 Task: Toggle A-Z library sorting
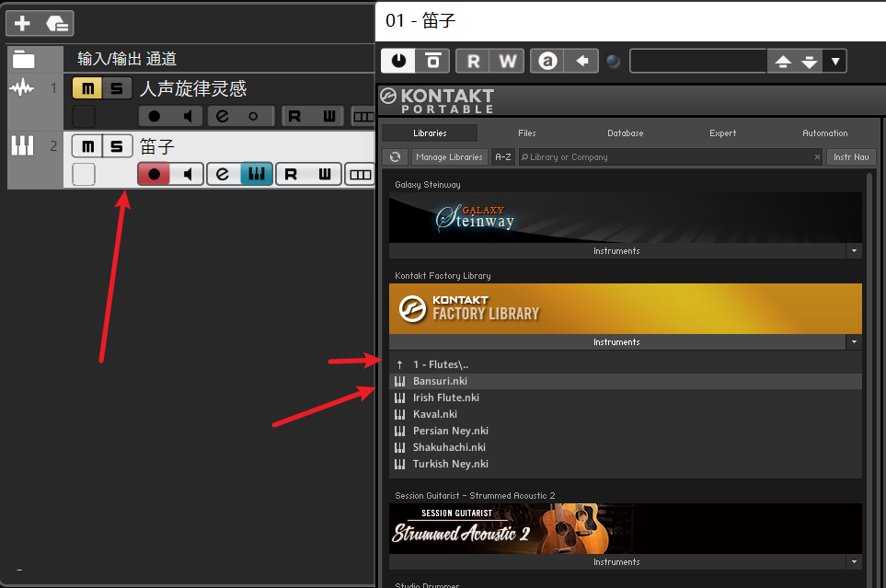tap(503, 156)
